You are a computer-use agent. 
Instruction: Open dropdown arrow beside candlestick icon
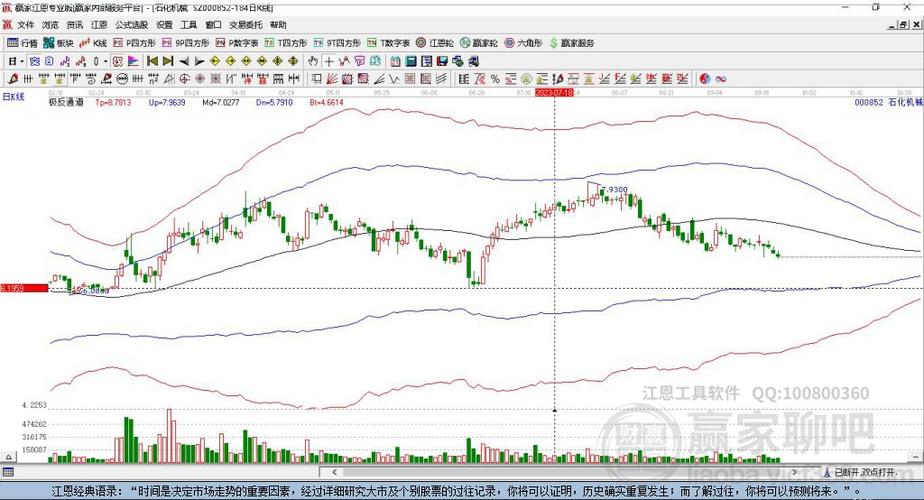[x=105, y=61]
